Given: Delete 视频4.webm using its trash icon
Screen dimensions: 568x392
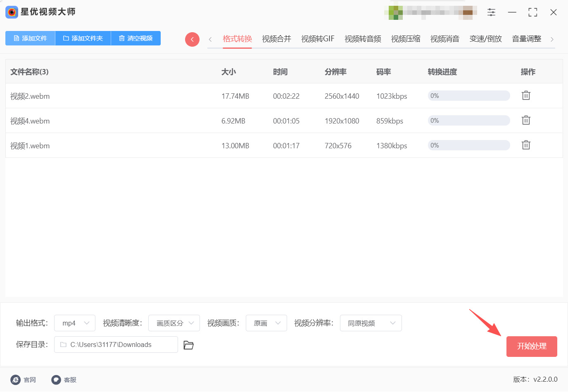Looking at the screenshot, I should [526, 120].
